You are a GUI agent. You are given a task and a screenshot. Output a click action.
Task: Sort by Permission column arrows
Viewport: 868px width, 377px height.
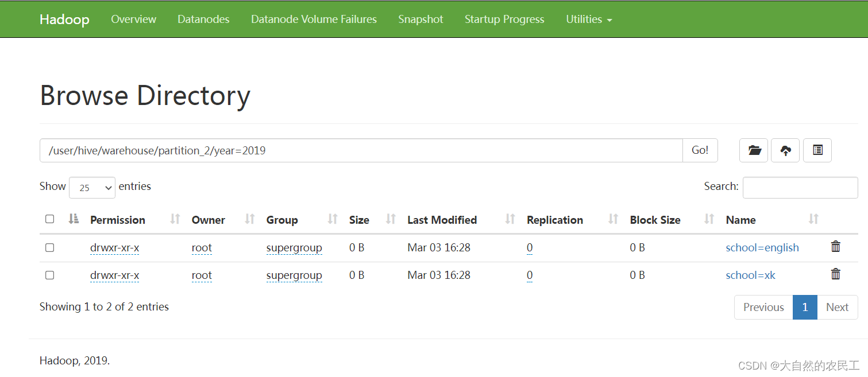175,219
